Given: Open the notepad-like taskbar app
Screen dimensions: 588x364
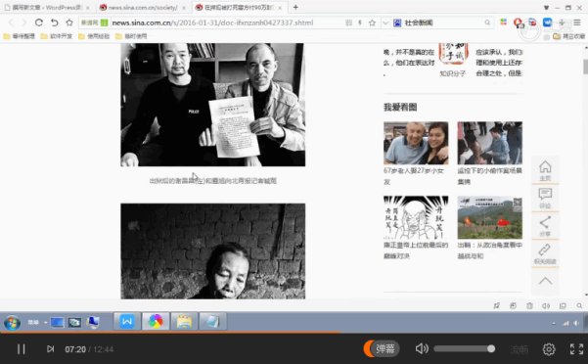Looking at the screenshot, I should [212, 322].
